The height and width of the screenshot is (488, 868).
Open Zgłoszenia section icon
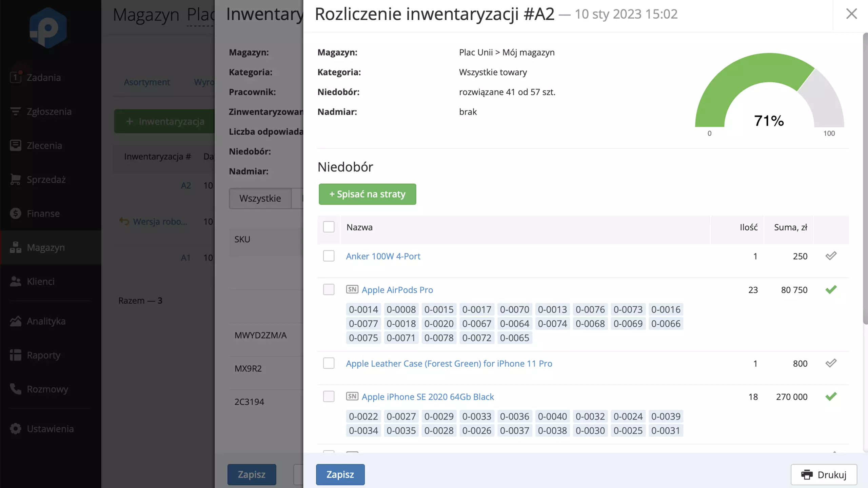pos(16,111)
